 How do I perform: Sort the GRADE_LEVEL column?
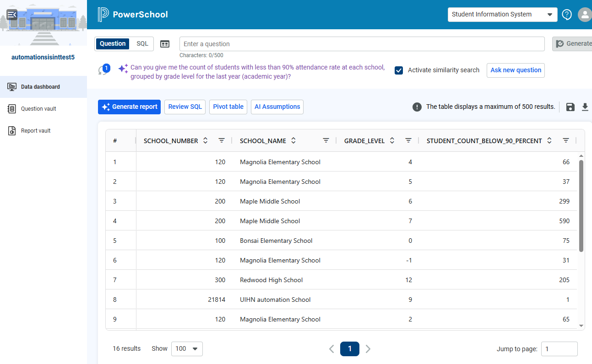392,141
